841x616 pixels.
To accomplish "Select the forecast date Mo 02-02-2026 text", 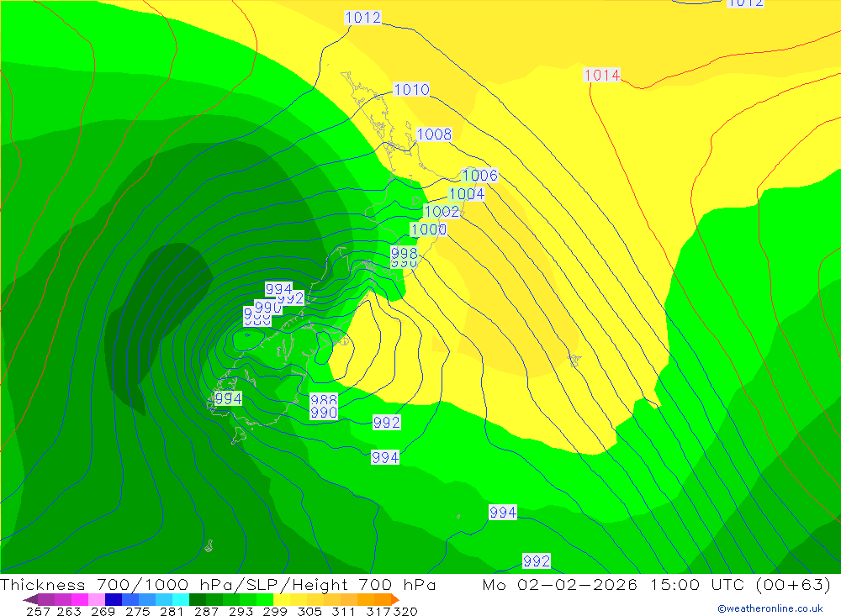I will [560, 584].
